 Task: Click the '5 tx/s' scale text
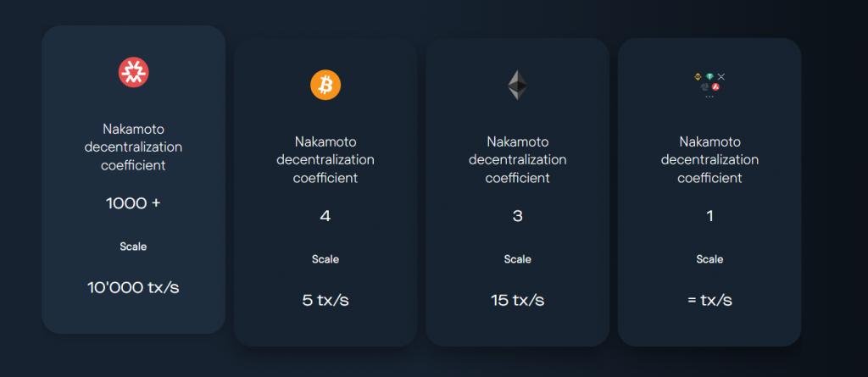point(325,300)
